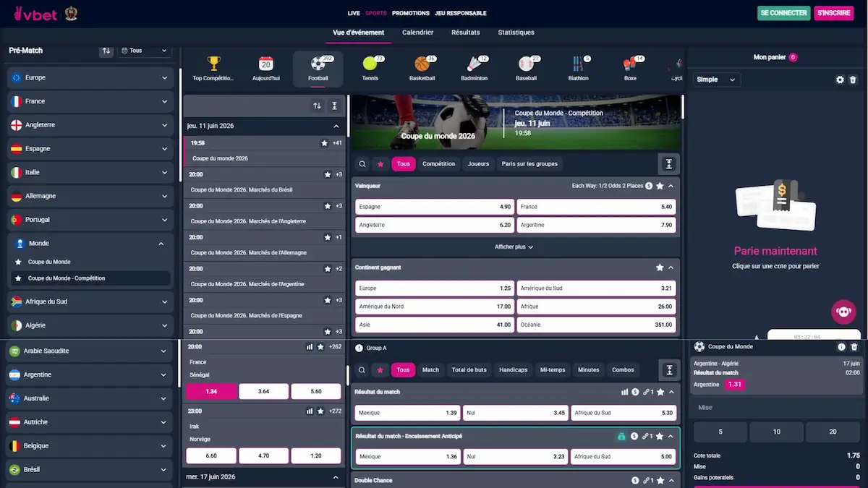
Task: Select the Amérique du Nord 17.00 odds
Action: tap(435, 307)
